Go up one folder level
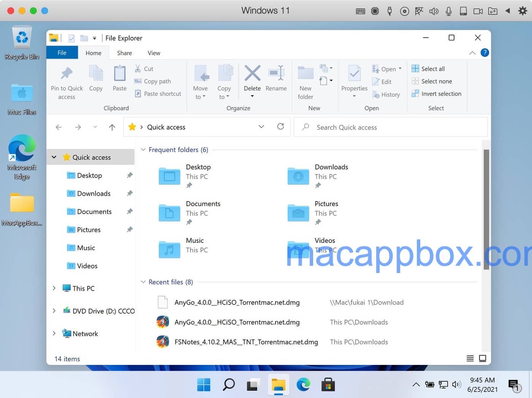The height and width of the screenshot is (398, 532). click(112, 127)
